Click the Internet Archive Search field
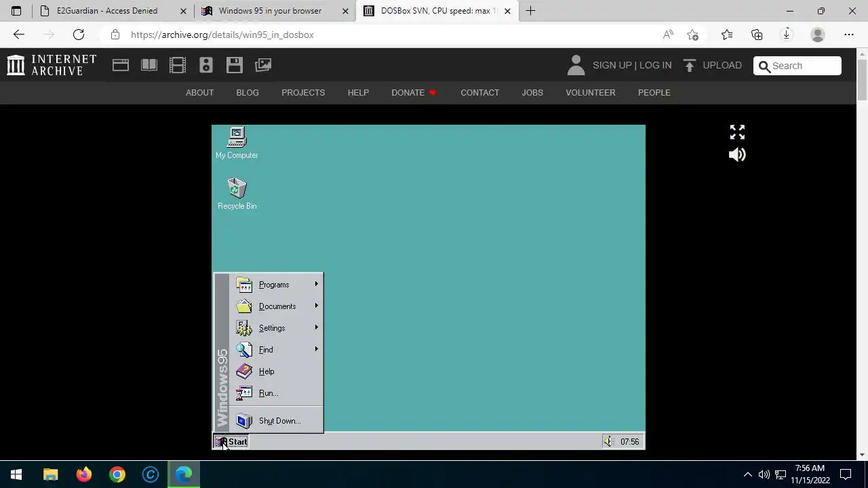 pyautogui.click(x=797, y=66)
